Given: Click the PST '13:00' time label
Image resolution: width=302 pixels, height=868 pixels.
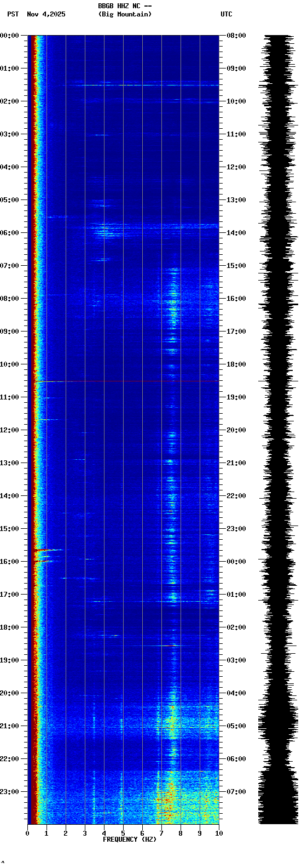Looking at the screenshot, I should [10, 463].
